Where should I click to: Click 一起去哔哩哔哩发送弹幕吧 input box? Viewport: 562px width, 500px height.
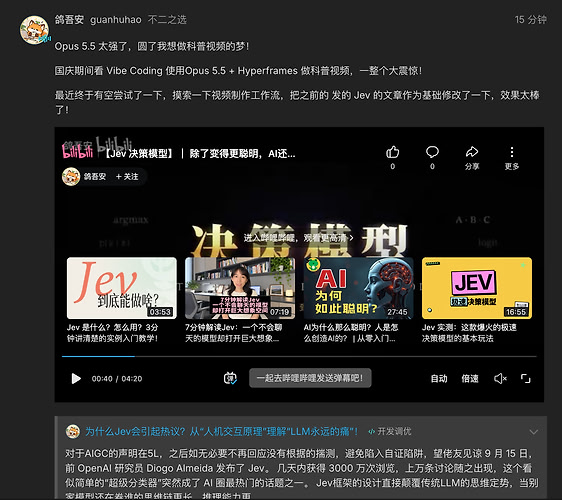point(310,378)
